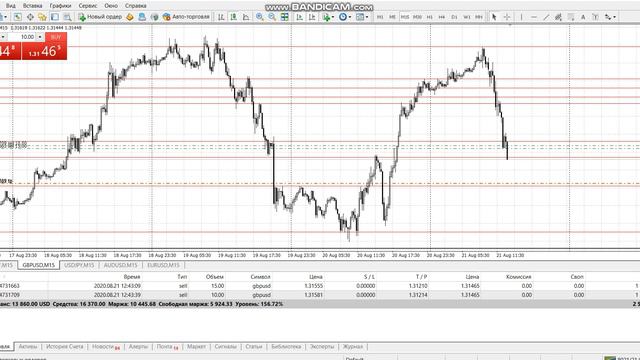Image resolution: width=640 pixels, height=360 pixels.
Task: Select the cursor arrow tool
Action: click(x=494, y=17)
